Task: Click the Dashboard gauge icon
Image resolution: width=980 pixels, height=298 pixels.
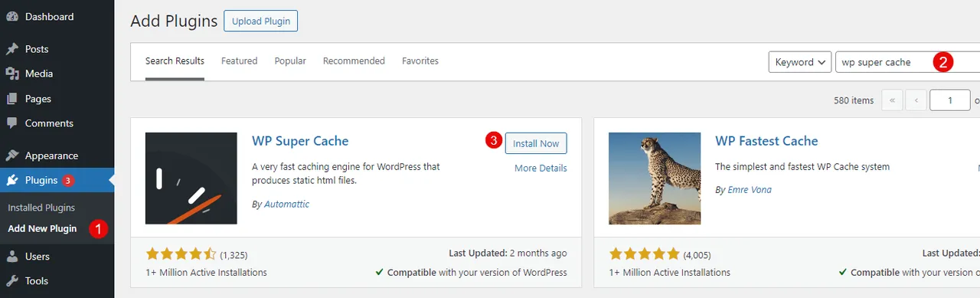Action: coord(12,16)
